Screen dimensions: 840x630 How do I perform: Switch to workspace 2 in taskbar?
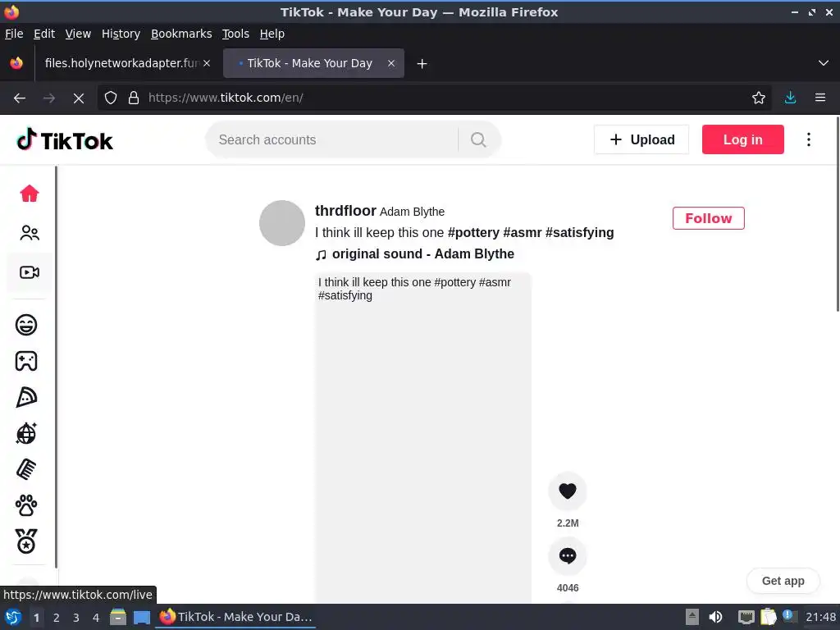click(x=57, y=618)
